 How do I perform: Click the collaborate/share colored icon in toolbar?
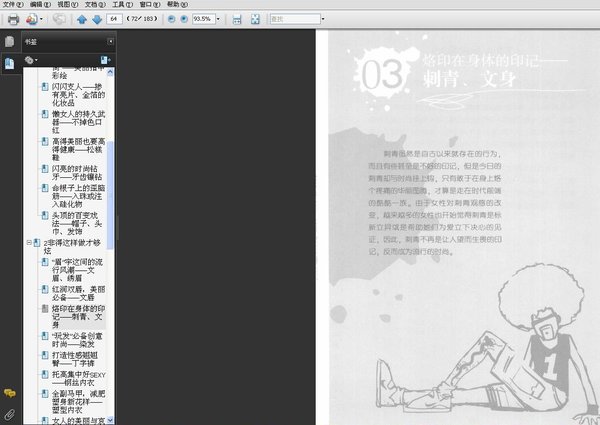(31, 19)
